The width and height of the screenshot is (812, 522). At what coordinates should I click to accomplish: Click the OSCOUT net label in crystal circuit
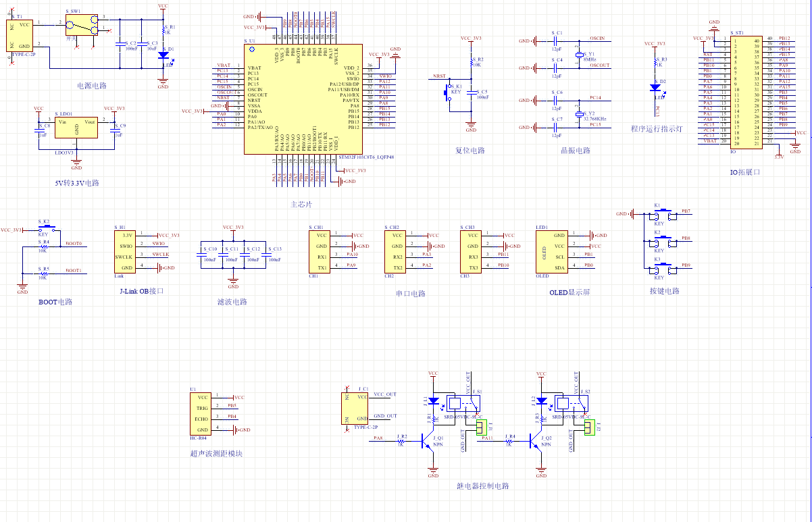pyautogui.click(x=600, y=66)
